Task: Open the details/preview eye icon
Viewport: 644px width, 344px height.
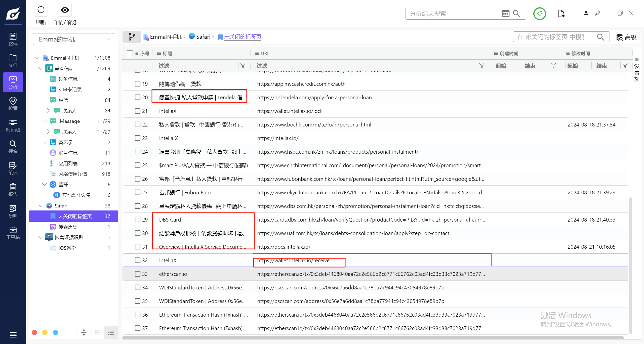Action: pos(65,10)
